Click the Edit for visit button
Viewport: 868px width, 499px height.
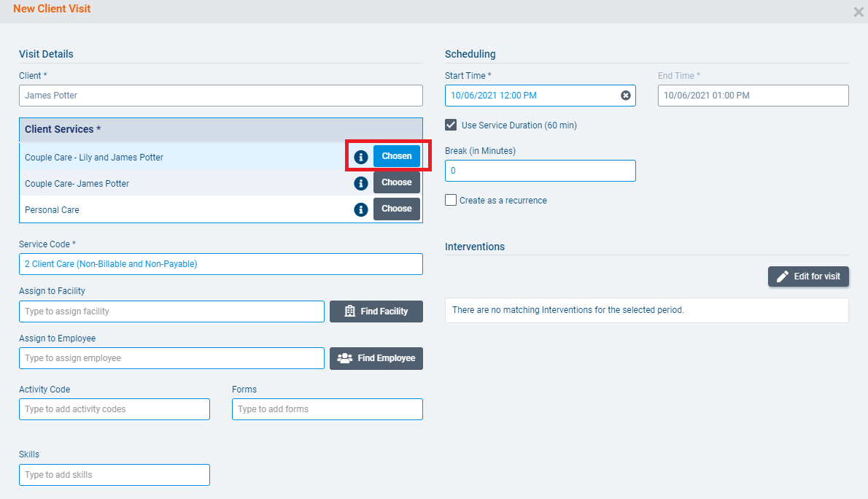pyautogui.click(x=808, y=276)
